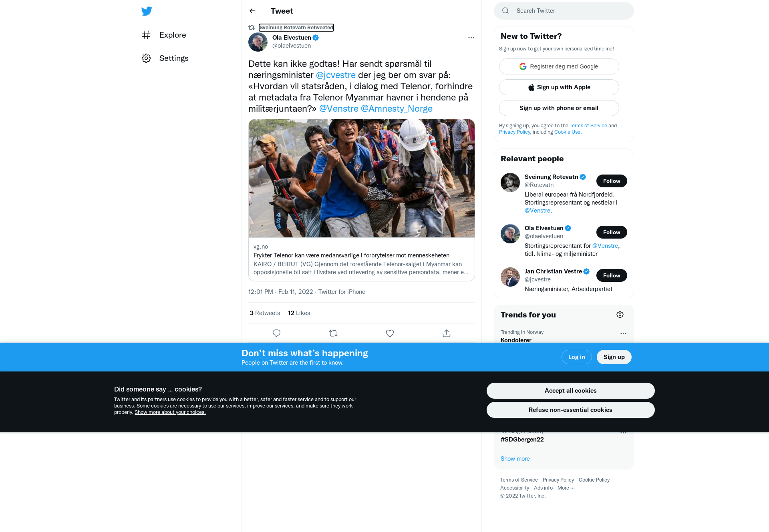Screen dimensions: 769x532
Task: Reply to the tweet via speech bubble icon
Action: [x=276, y=333]
